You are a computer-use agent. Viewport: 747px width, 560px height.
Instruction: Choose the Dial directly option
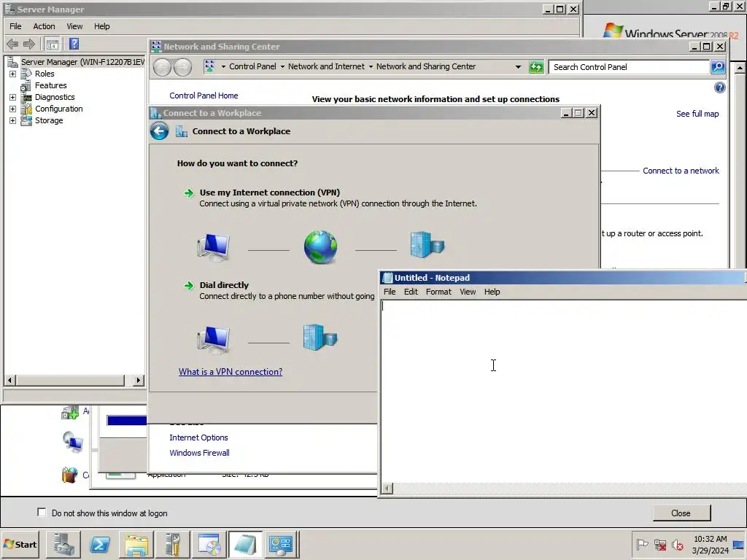point(224,285)
